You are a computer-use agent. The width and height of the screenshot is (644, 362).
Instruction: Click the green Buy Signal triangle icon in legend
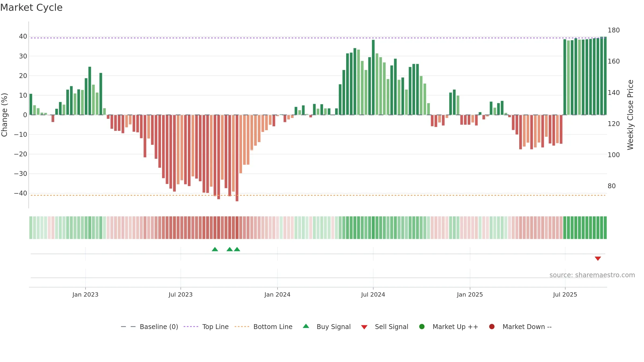306,326
